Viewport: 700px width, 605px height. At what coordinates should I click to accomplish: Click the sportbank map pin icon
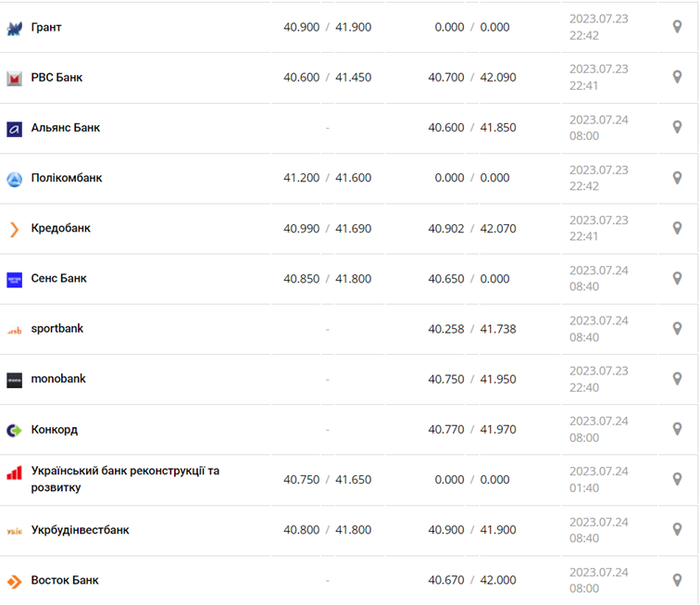677,328
